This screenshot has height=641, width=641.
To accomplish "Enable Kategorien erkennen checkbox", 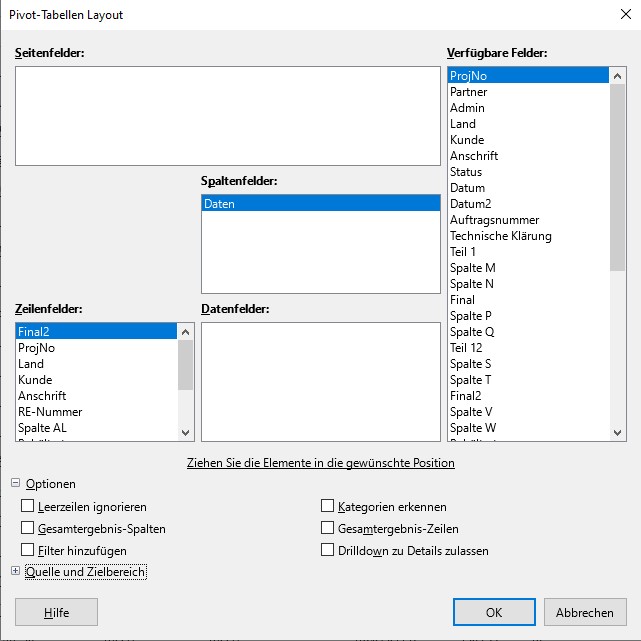I will tap(327, 506).
